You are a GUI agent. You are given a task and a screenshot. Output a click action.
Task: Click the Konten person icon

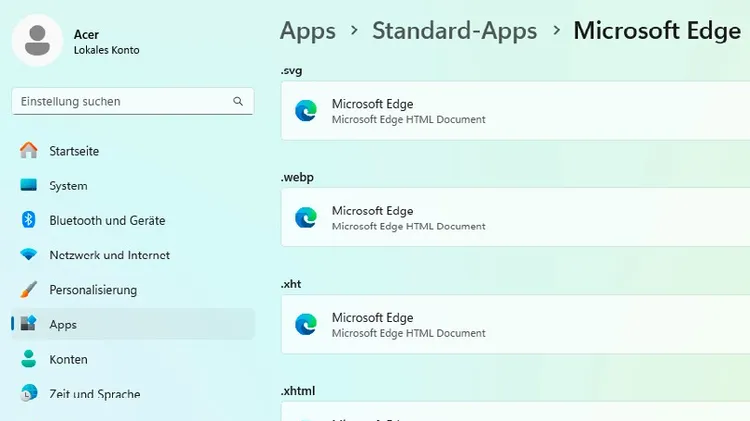(x=29, y=359)
